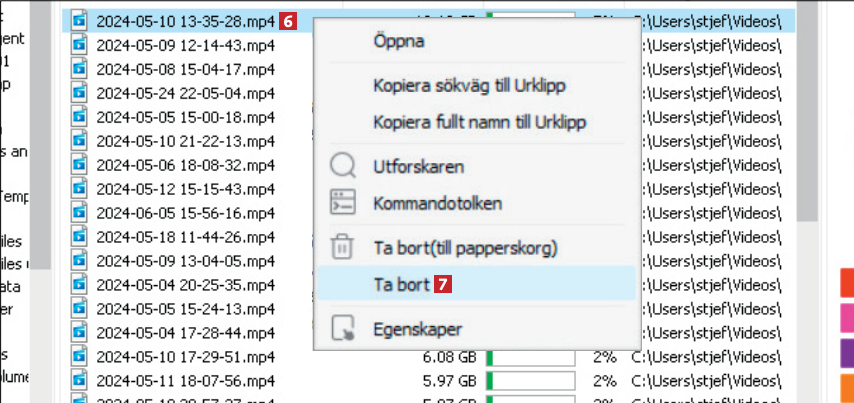
Task: Click the file list vertical scrollbar thumb
Action: (x=807, y=111)
